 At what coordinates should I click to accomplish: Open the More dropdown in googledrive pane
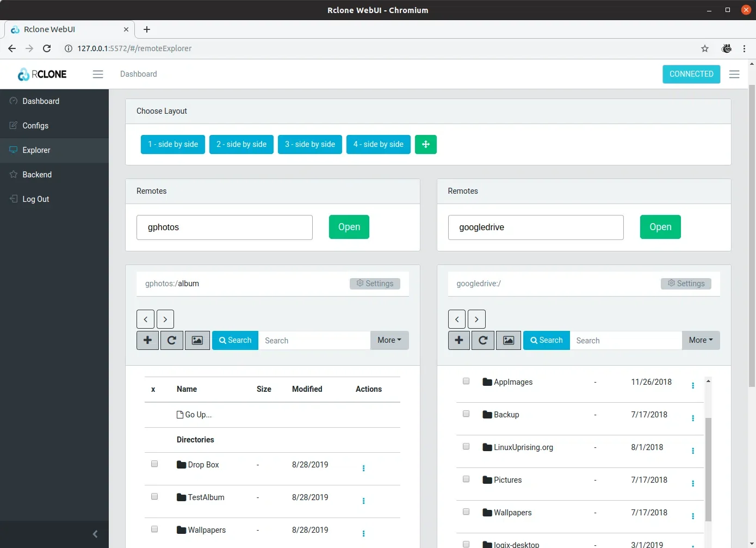coord(701,340)
